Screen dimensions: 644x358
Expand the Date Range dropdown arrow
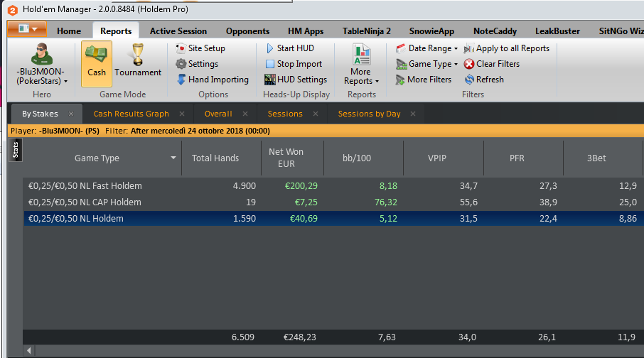point(456,48)
